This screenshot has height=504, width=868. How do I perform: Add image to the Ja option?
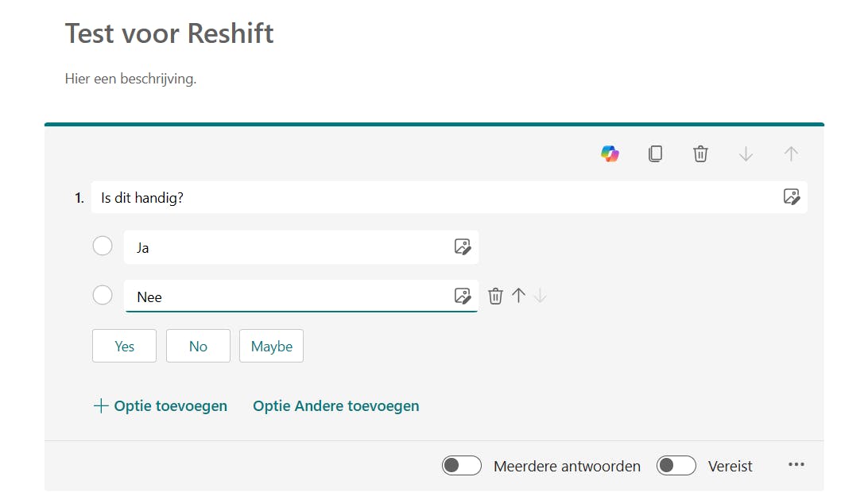463,247
